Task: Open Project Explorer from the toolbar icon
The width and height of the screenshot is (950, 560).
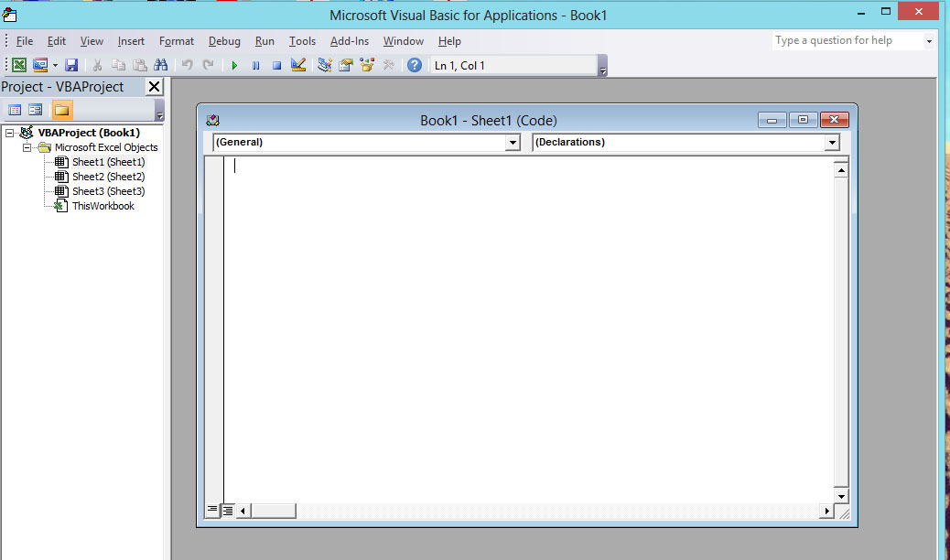Action: [325, 66]
